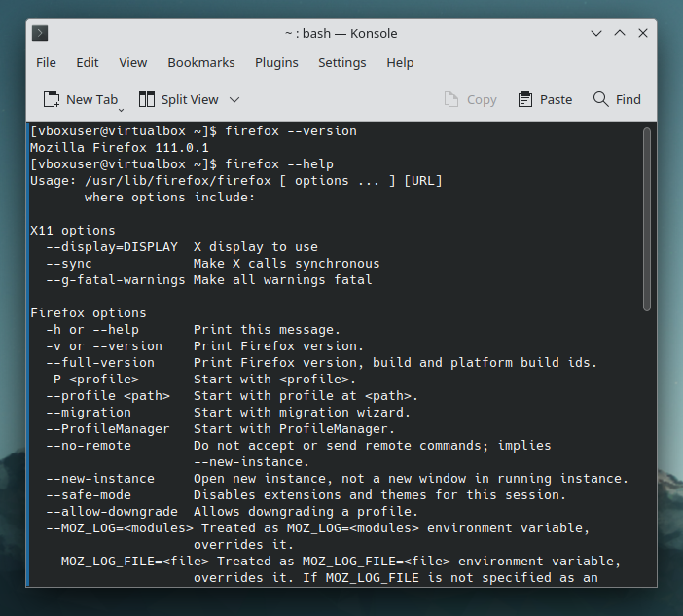683x616 pixels.
Task: Click the '--profile <path>' option text
Action: tap(108, 396)
